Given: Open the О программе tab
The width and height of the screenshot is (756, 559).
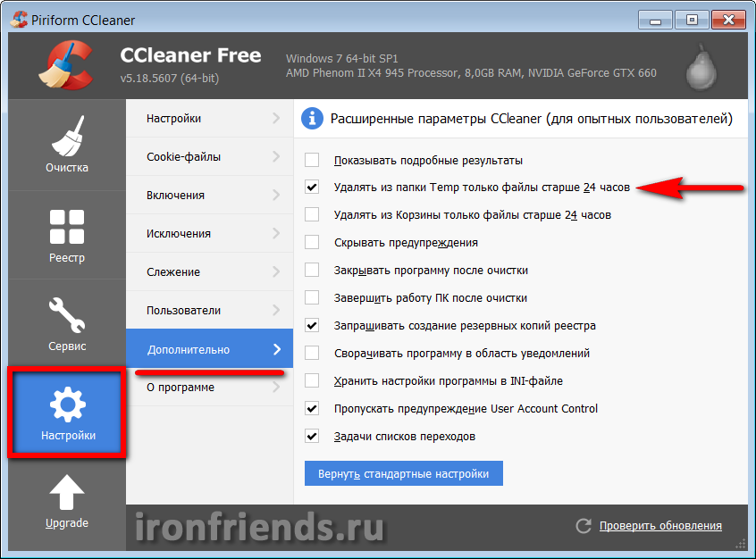Looking at the screenshot, I should point(210,388).
